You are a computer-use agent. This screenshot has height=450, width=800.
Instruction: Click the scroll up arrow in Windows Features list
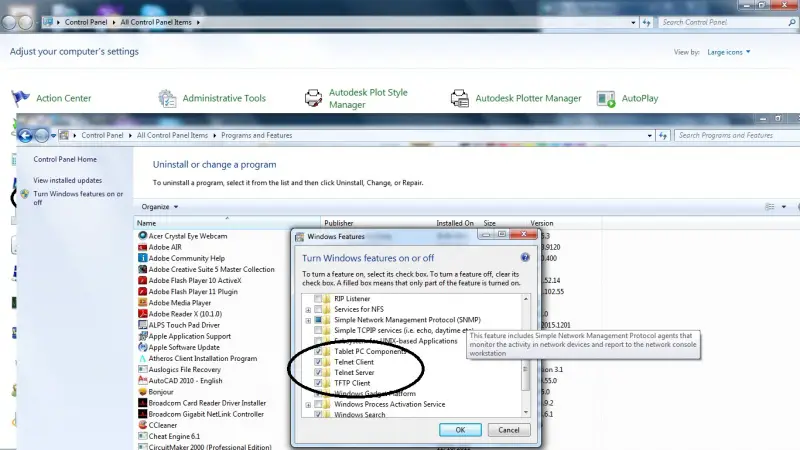[526, 299]
